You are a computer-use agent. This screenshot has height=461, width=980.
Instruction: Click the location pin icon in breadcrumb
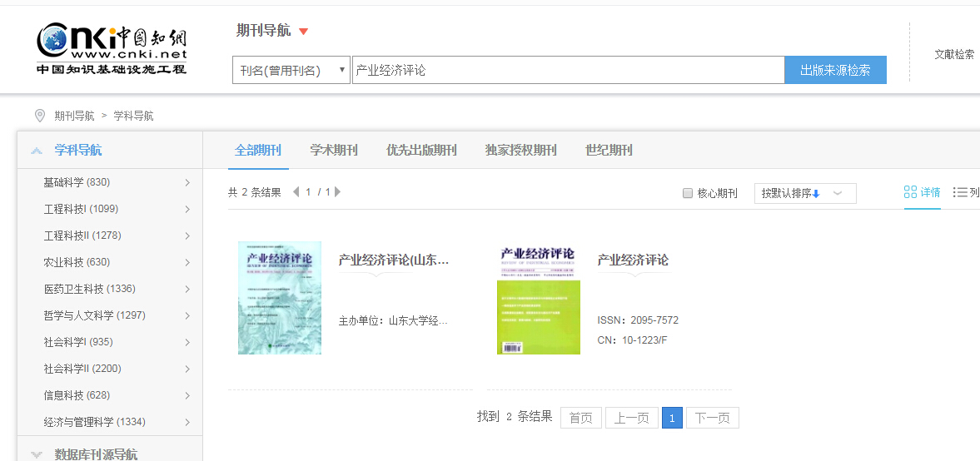(x=40, y=116)
